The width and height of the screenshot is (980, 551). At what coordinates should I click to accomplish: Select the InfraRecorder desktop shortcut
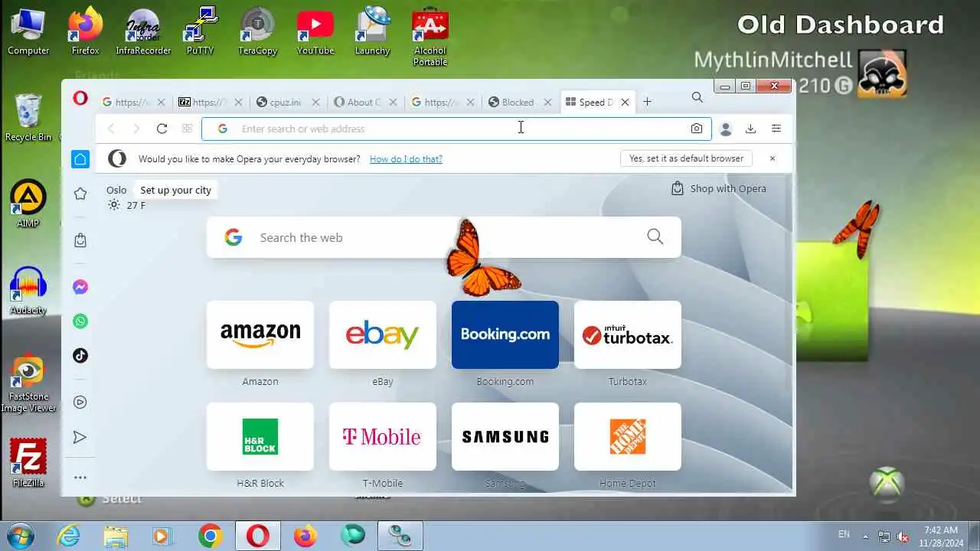coord(142,32)
